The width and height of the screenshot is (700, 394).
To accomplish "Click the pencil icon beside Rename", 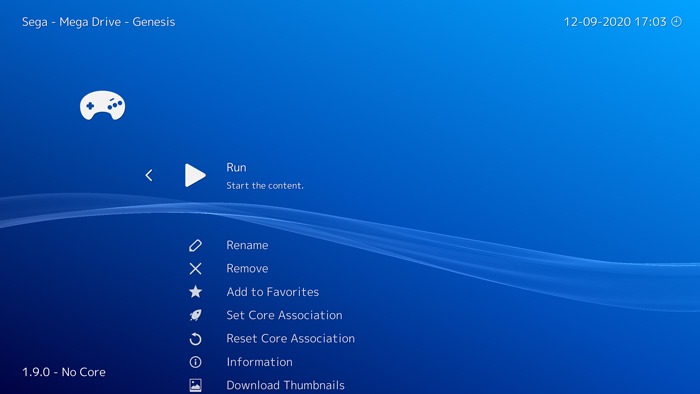I will 195,245.
